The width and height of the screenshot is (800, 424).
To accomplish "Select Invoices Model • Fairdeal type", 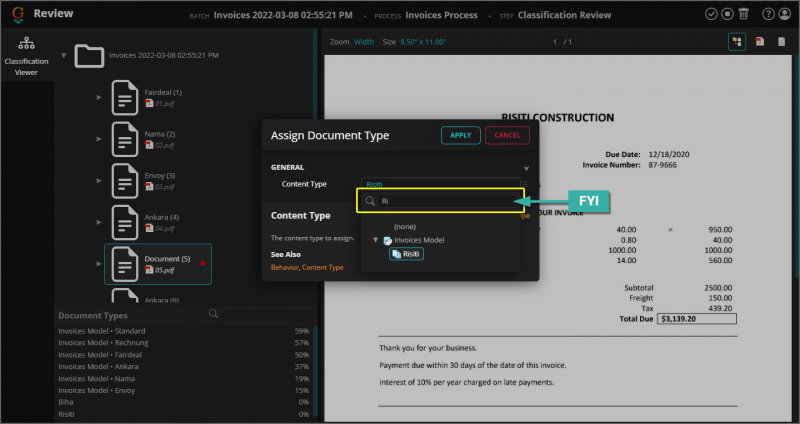I will tap(184, 355).
